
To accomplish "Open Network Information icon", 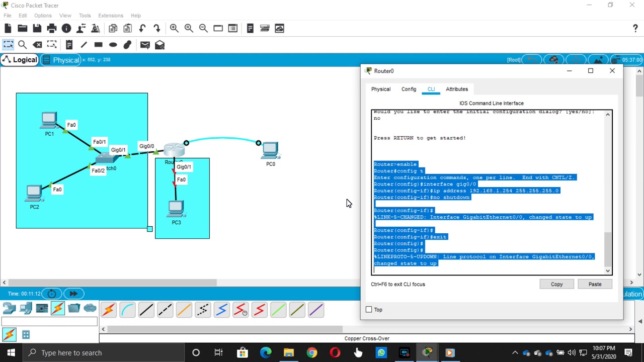I will pyautogui.click(x=66, y=29).
